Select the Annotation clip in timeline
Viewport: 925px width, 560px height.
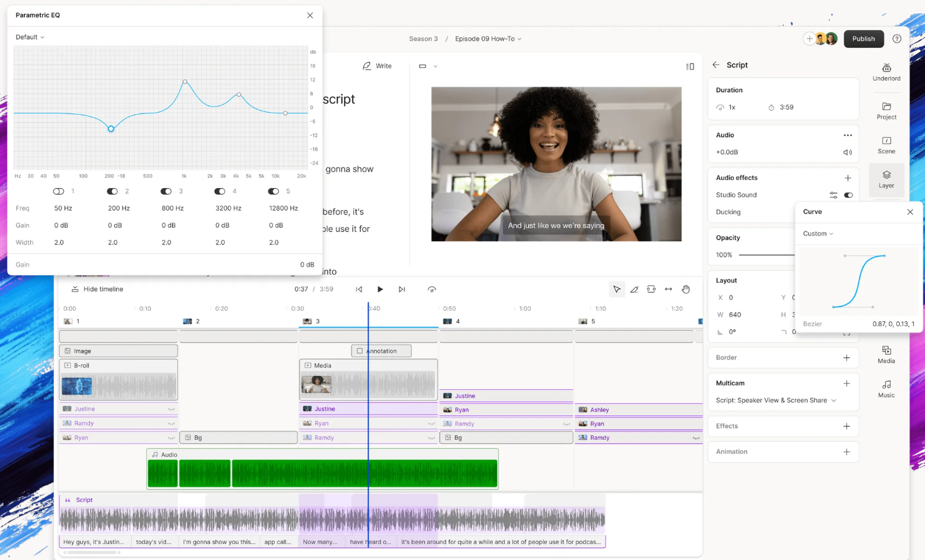381,351
